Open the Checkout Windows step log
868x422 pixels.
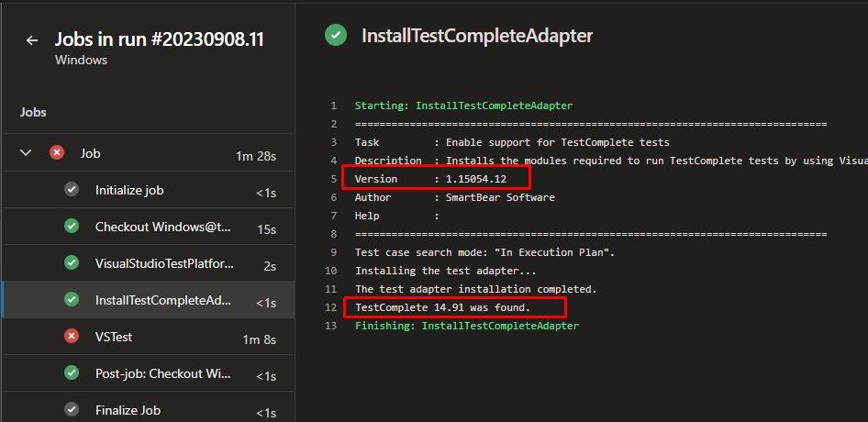point(163,227)
